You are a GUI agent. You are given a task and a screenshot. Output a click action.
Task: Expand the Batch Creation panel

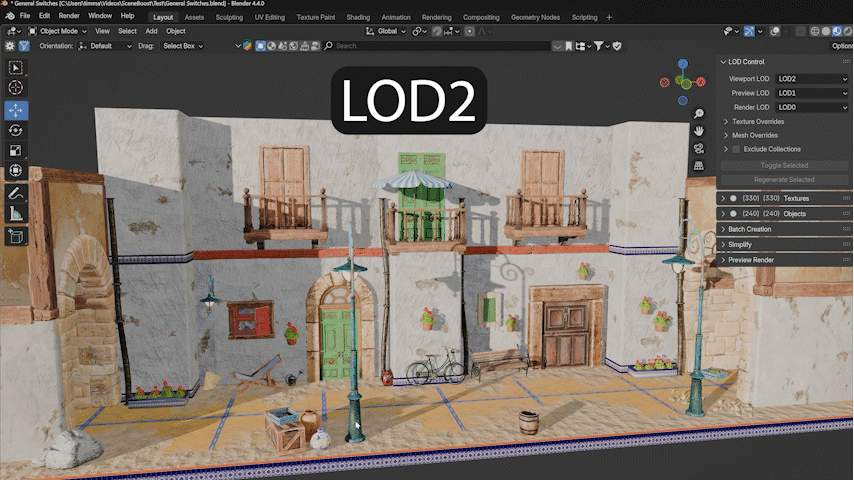(x=749, y=229)
